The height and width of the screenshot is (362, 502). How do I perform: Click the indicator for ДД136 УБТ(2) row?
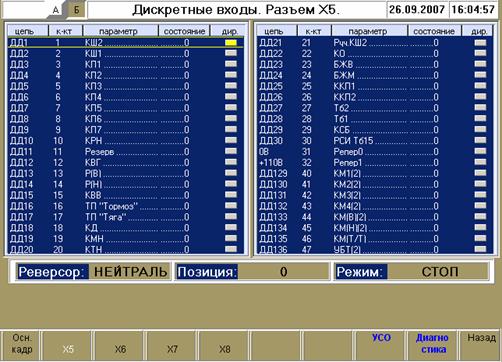point(480,249)
